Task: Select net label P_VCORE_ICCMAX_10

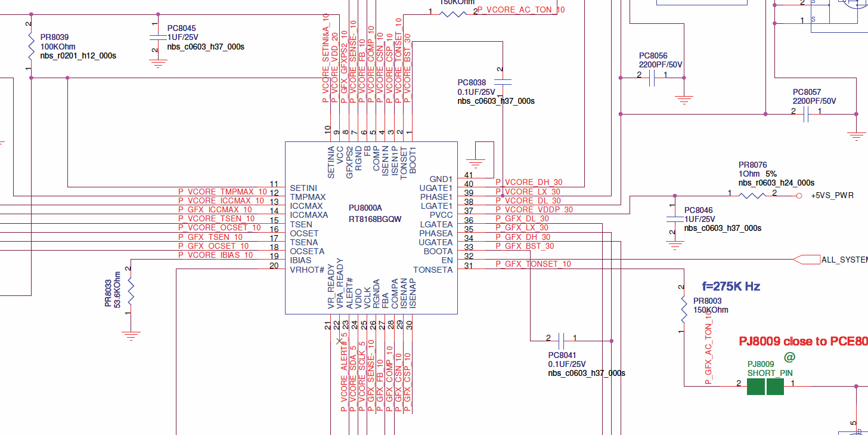Action: (221, 200)
